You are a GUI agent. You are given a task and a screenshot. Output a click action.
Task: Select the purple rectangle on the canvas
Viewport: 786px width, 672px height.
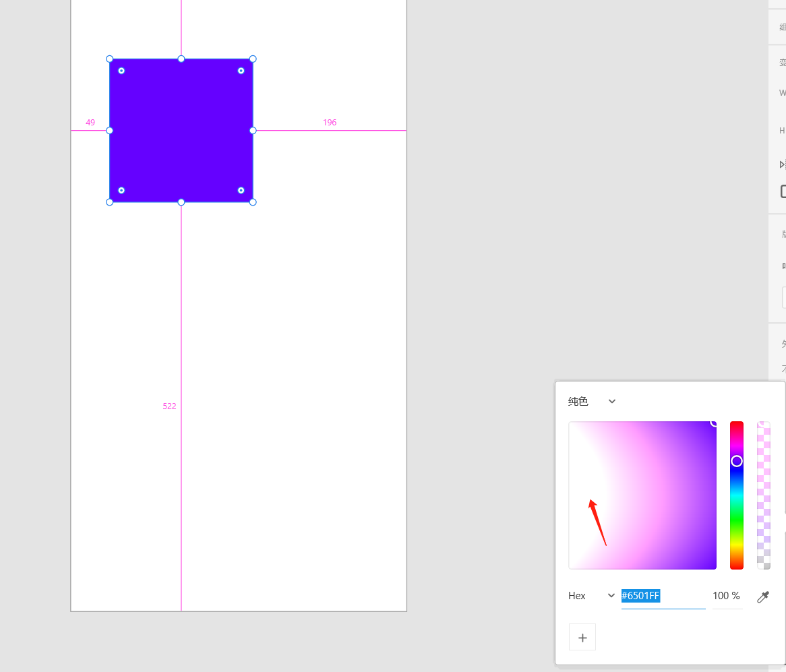181,129
